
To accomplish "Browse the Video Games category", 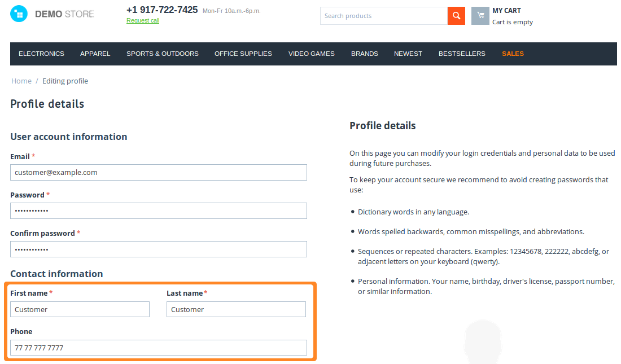I will (x=311, y=54).
